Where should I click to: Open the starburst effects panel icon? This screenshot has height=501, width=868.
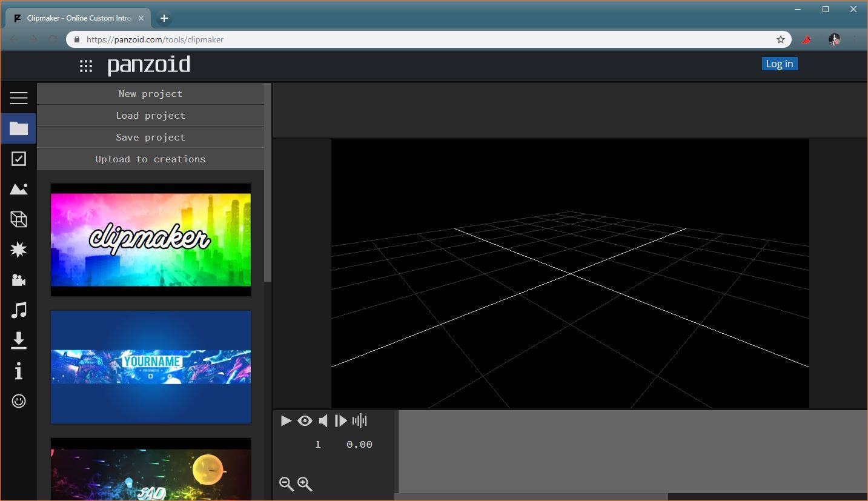pos(19,250)
